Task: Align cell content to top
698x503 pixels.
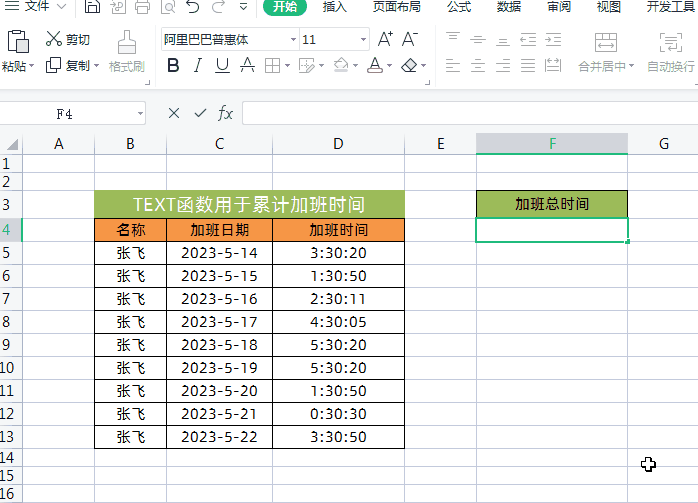Action: click(x=453, y=39)
